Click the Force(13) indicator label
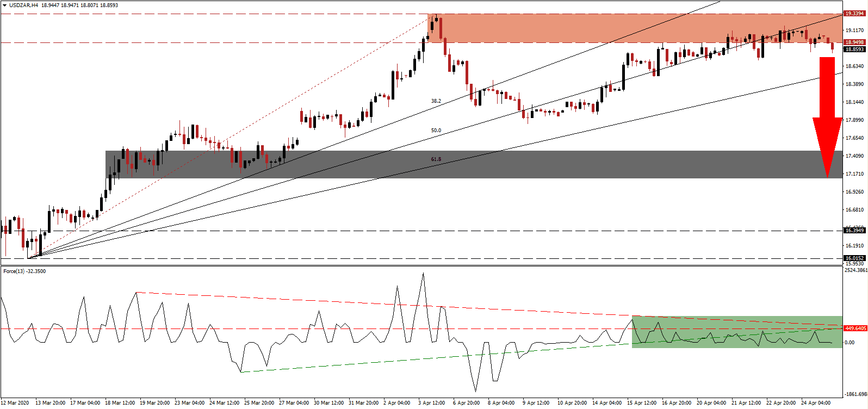 (x=24, y=271)
